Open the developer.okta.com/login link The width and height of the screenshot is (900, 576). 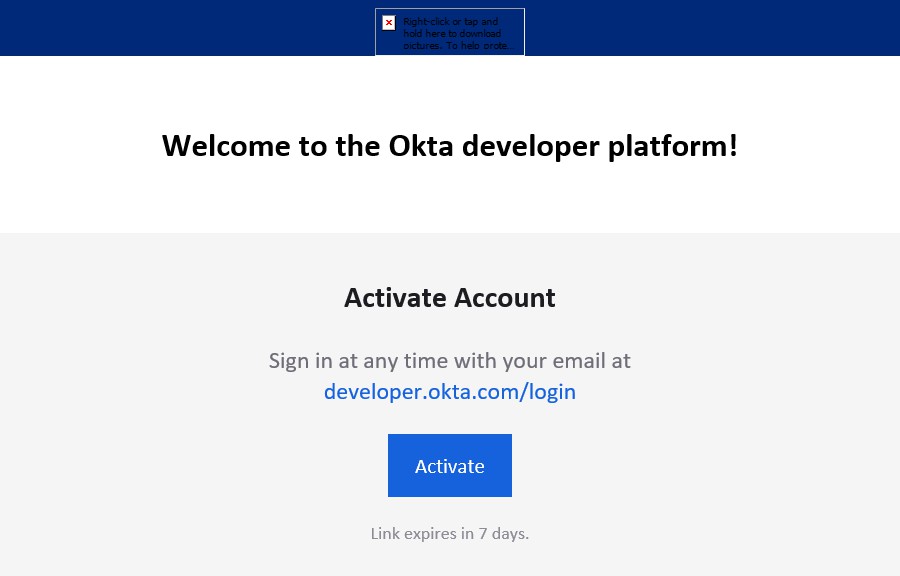click(x=450, y=392)
